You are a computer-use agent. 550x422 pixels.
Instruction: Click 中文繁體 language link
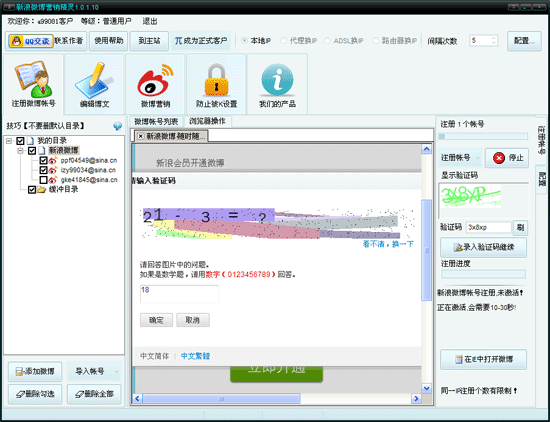pyautogui.click(x=195, y=356)
